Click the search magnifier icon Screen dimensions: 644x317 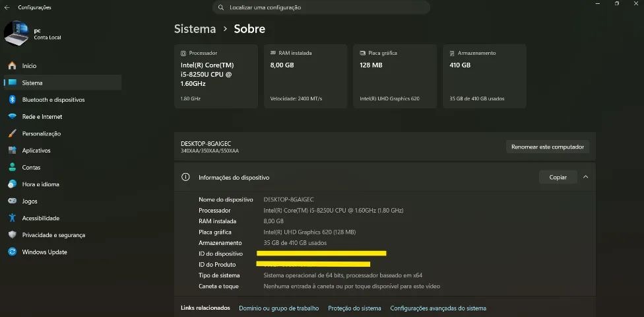pos(221,7)
